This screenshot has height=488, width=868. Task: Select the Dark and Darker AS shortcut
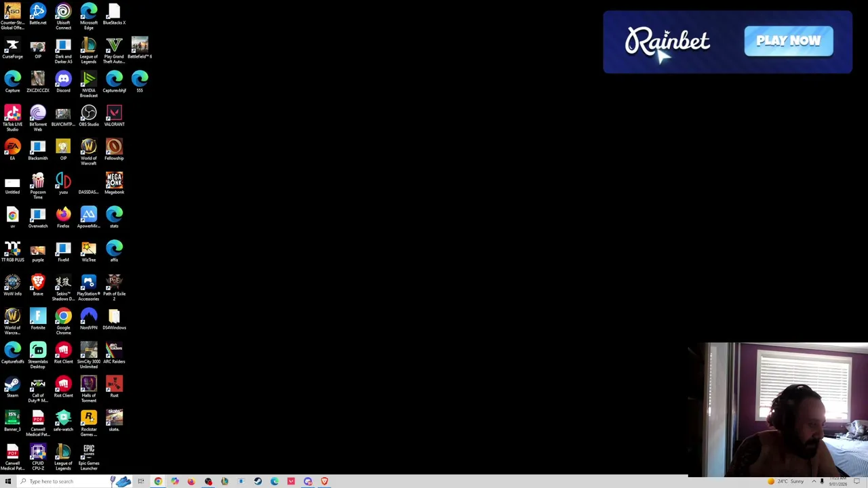pyautogui.click(x=63, y=50)
